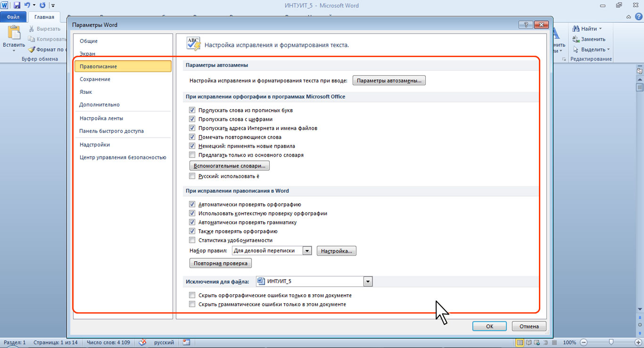The image size is (644, 348).
Task: Open the quick access toolbar customize arrow
Action: pos(53,6)
